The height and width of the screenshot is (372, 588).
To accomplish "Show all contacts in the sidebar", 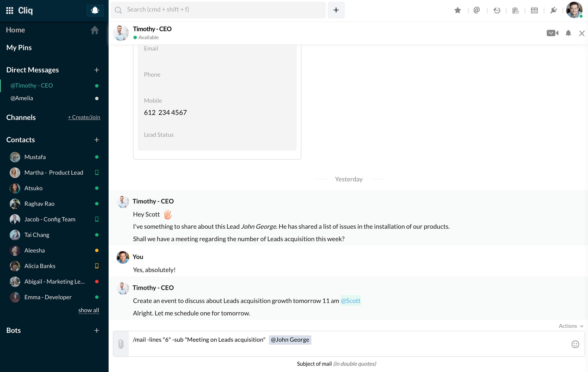I will point(89,310).
